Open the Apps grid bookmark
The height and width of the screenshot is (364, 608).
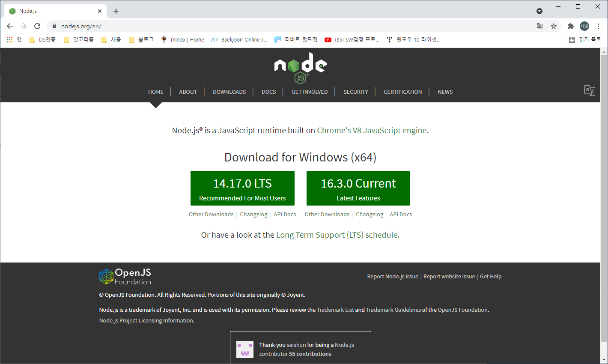pos(14,39)
